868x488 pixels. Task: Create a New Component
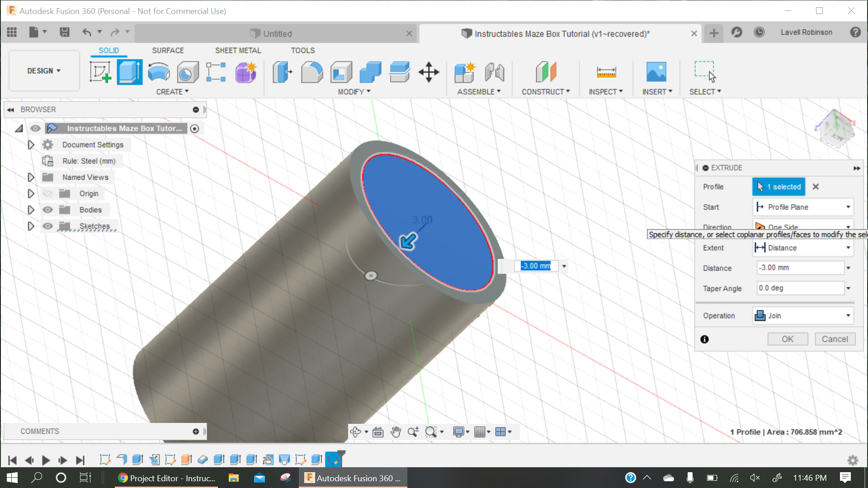(465, 72)
